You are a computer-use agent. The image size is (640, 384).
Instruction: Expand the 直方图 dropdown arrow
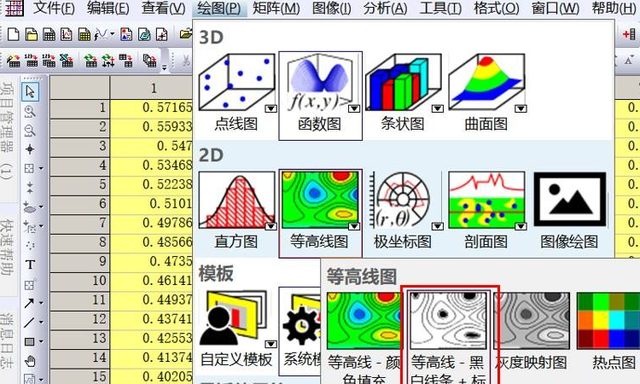[x=271, y=226]
